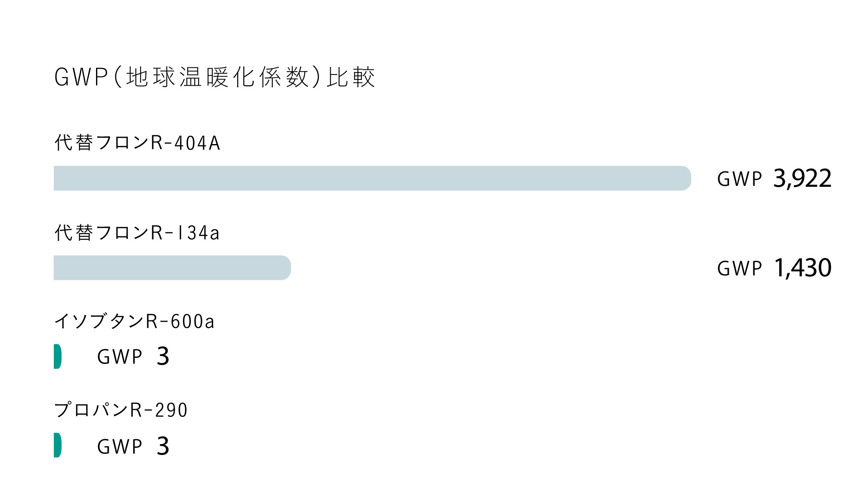868x503 pixels.
Task: Click the GWP label beside 1,430
Action: click(x=739, y=269)
